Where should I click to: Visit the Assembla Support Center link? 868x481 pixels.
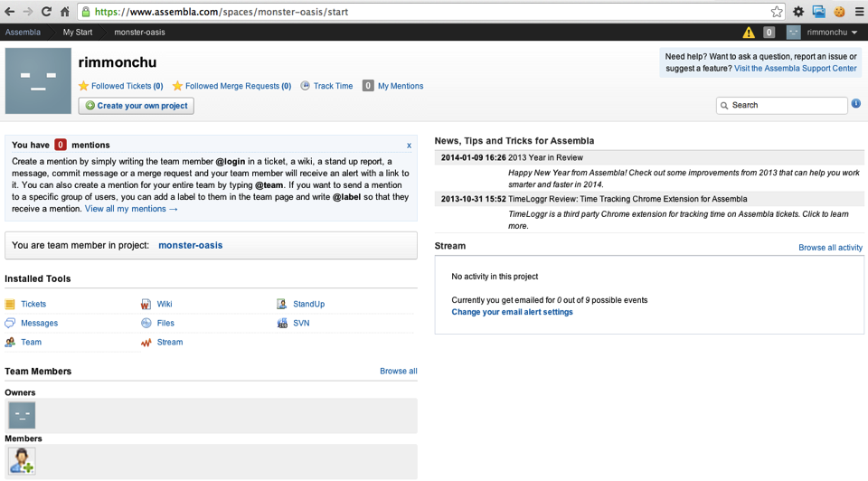click(x=796, y=69)
